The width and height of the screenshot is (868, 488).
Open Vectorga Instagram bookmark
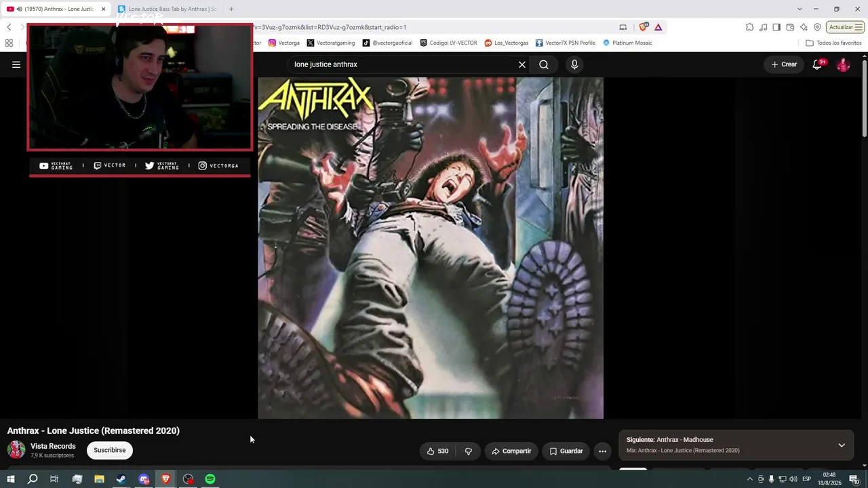click(x=284, y=43)
